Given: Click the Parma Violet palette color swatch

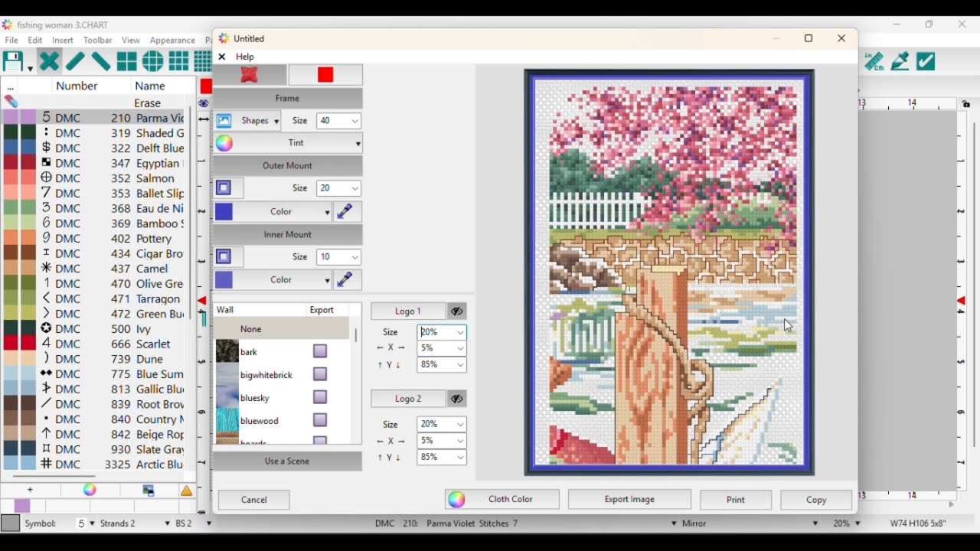Looking at the screenshot, I should click(20, 117).
